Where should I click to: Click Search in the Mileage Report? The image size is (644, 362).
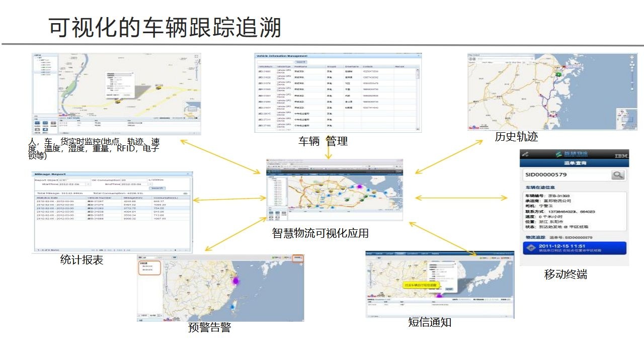(157, 188)
